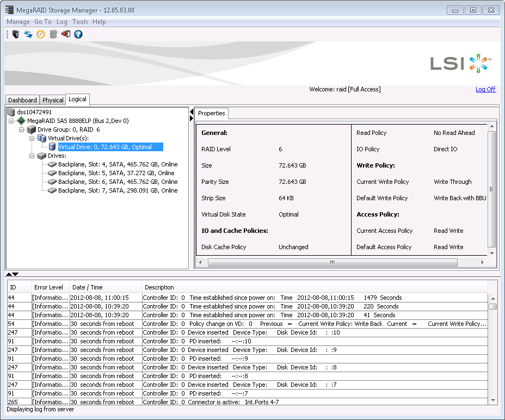Select the Properties tab
The width and height of the screenshot is (505, 420).
pos(212,113)
